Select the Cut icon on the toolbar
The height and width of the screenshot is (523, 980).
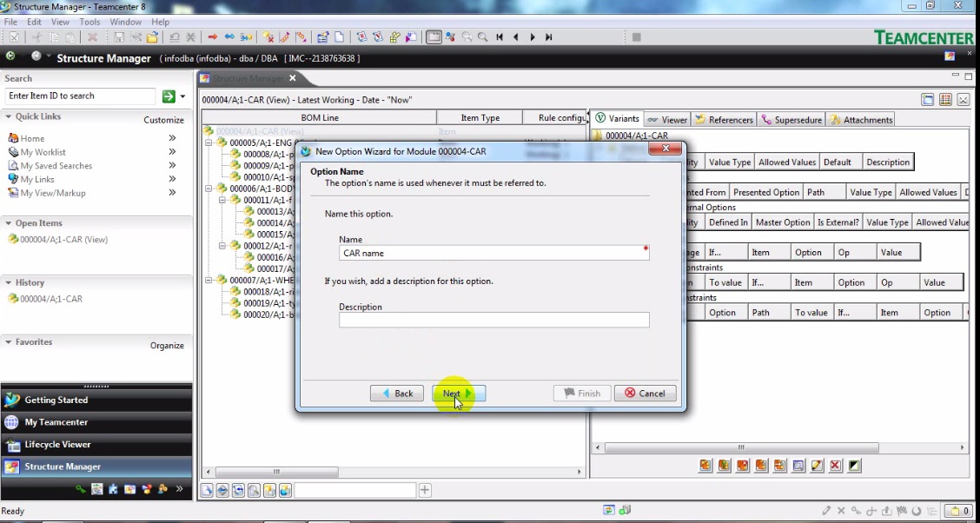[x=36, y=36]
